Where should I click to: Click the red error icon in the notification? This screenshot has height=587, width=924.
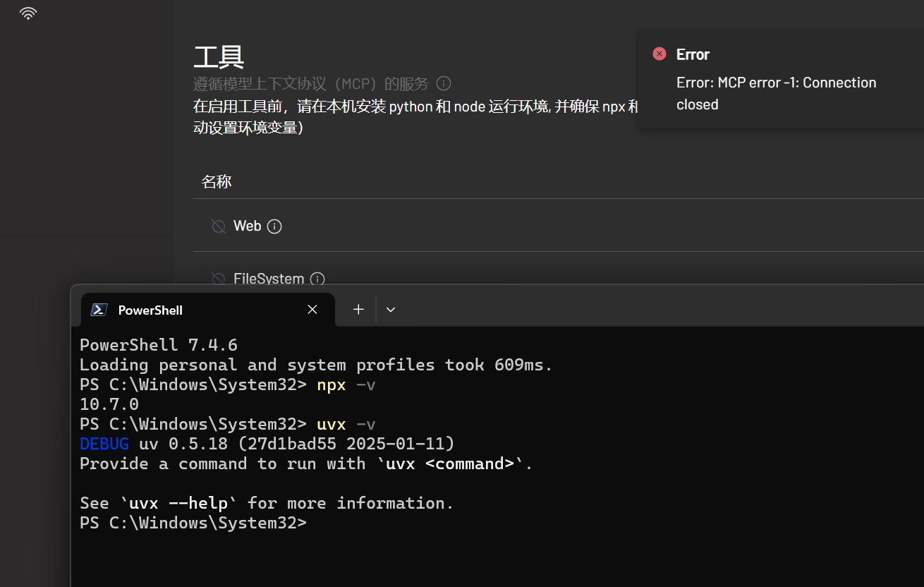659,54
